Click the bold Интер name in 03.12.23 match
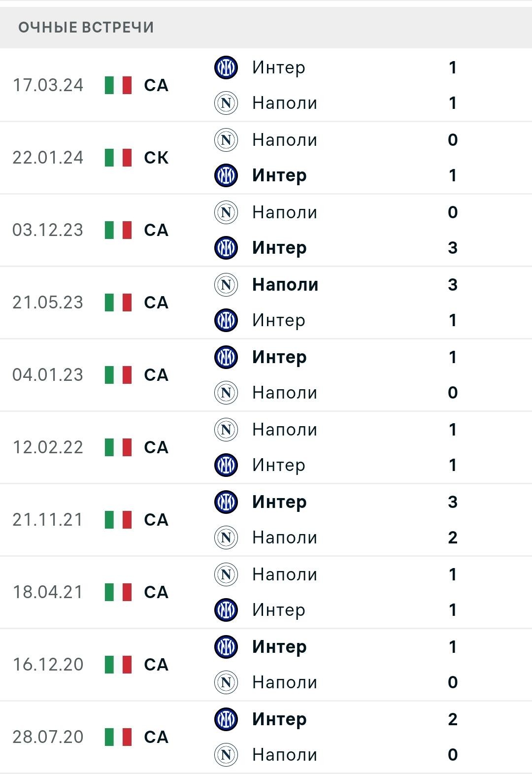The image size is (532, 774). pos(279,248)
